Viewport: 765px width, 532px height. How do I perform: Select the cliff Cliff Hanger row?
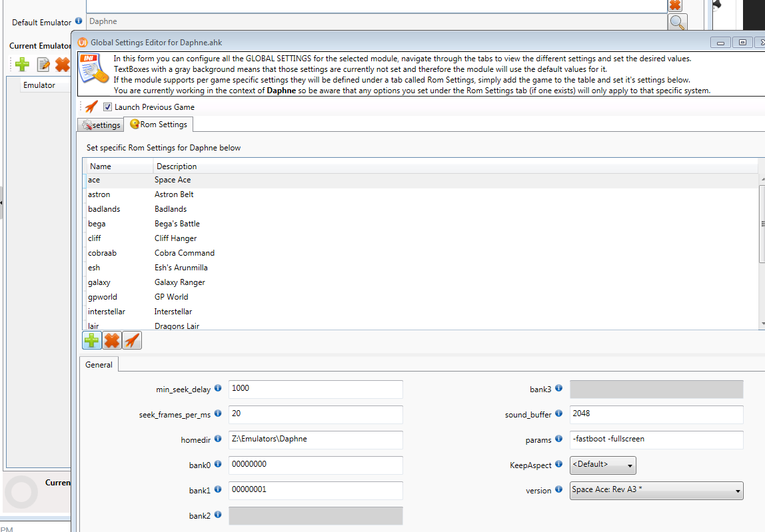[422, 238]
